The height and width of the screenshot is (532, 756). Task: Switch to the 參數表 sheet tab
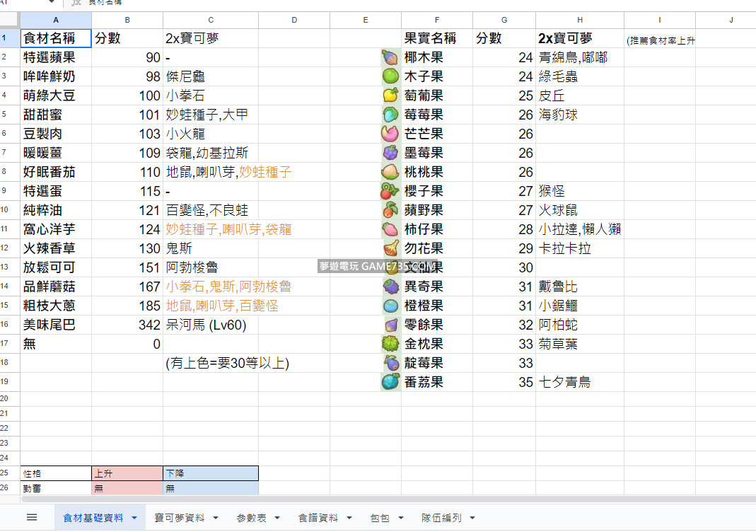[251, 518]
